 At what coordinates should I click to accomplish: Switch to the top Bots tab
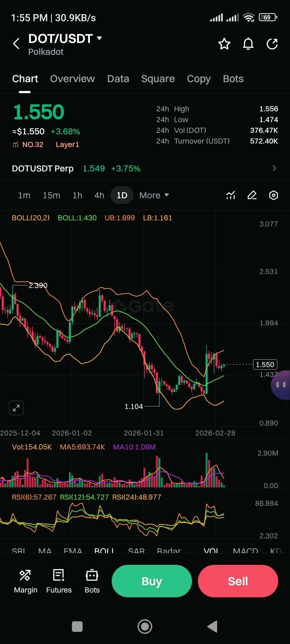233,79
